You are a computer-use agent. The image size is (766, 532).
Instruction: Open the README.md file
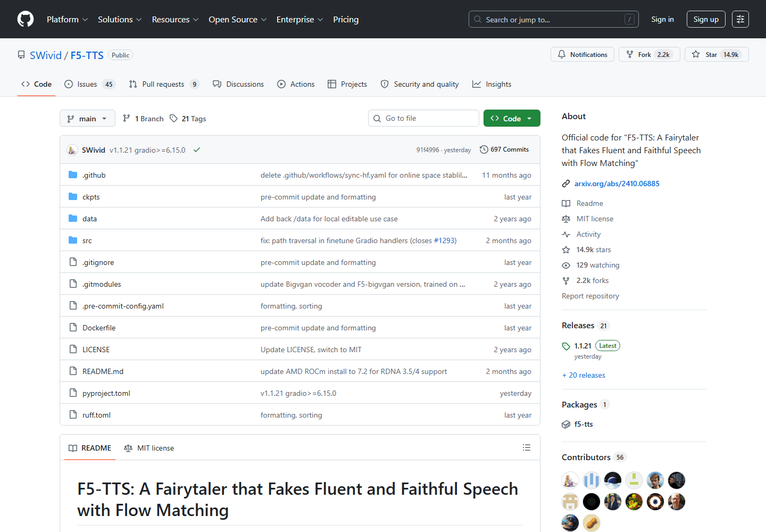tap(103, 371)
